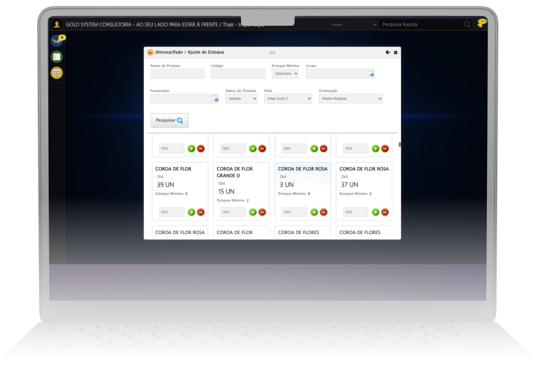Expand the Filial dropdown
This screenshot has height=392, width=535.
[x=288, y=98]
